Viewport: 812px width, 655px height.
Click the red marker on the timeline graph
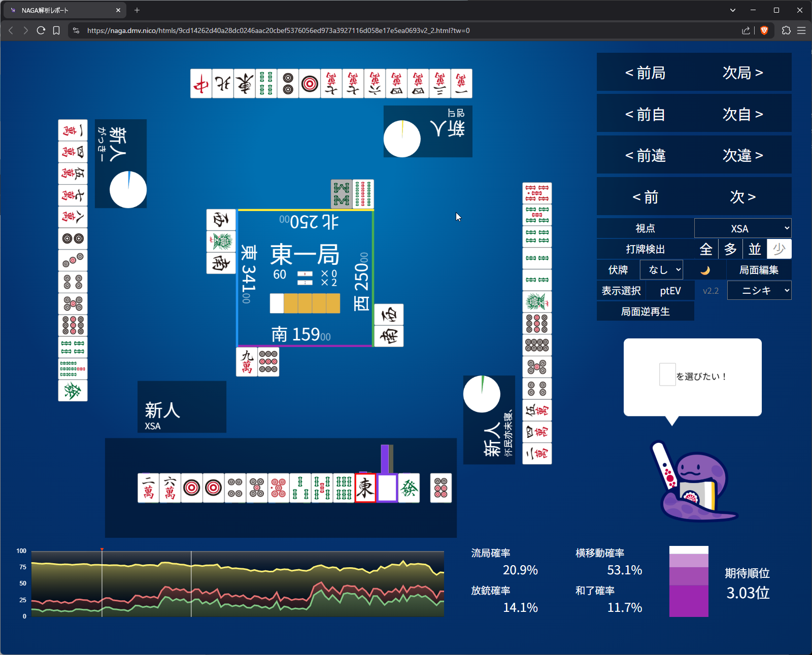pos(102,549)
